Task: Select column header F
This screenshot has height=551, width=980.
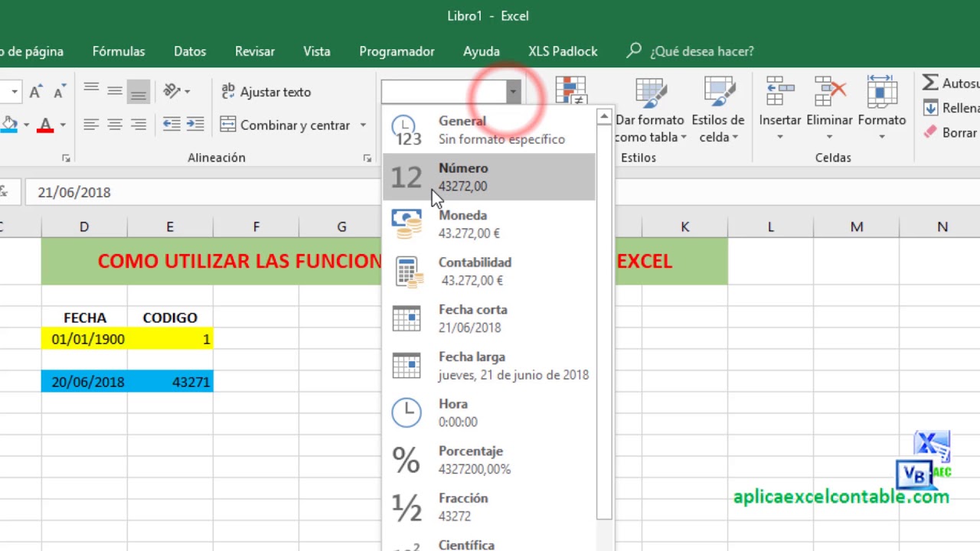Action: (256, 227)
